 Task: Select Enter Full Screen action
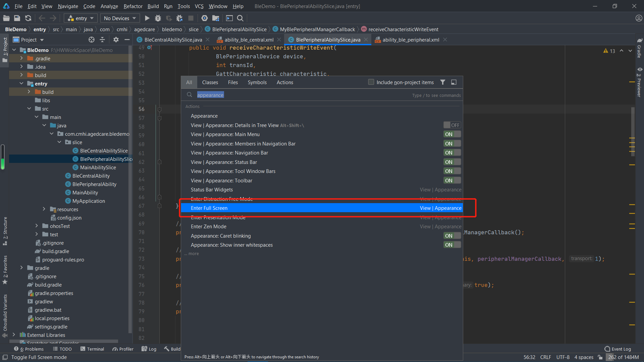tap(322, 208)
